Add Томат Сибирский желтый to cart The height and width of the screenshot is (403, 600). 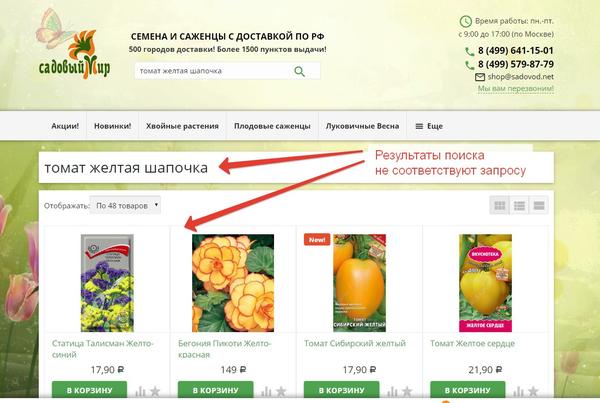tap(341, 390)
